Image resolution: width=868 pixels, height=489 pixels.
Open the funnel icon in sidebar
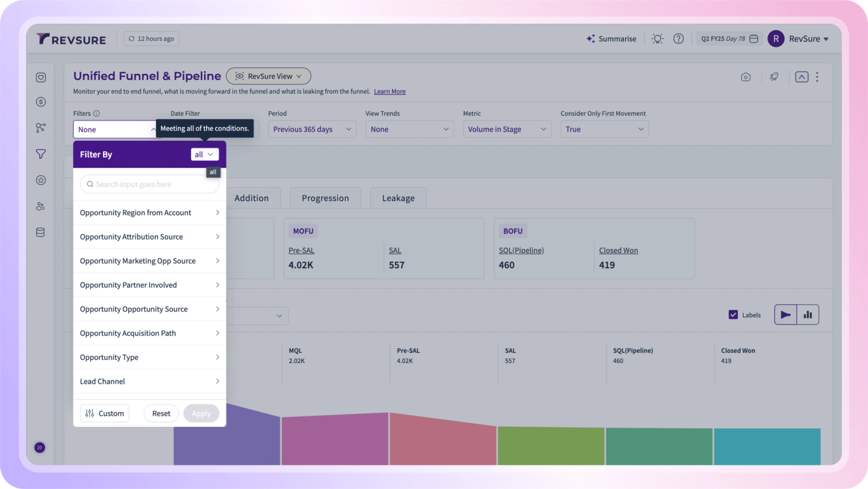tap(40, 154)
